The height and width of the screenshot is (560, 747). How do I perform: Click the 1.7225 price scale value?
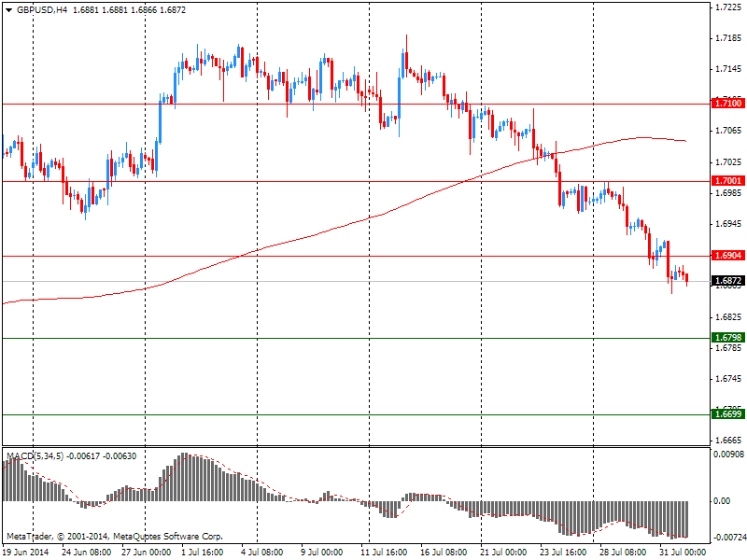coord(729,7)
